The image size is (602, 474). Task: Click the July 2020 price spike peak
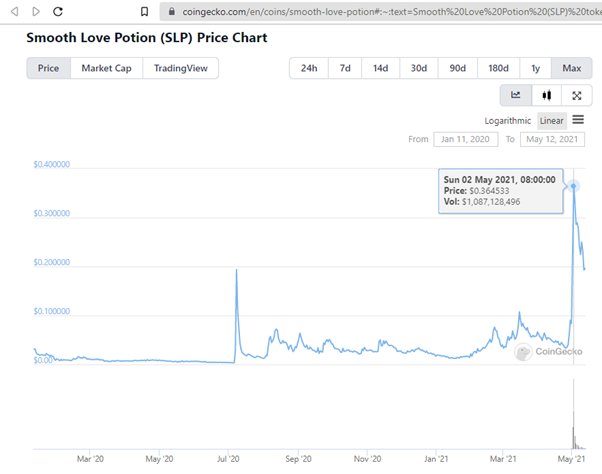[x=236, y=270]
